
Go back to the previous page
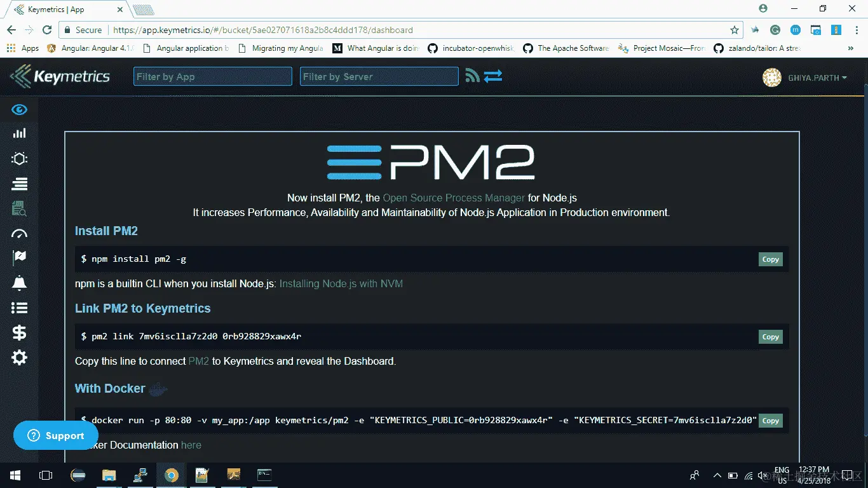[x=11, y=30]
